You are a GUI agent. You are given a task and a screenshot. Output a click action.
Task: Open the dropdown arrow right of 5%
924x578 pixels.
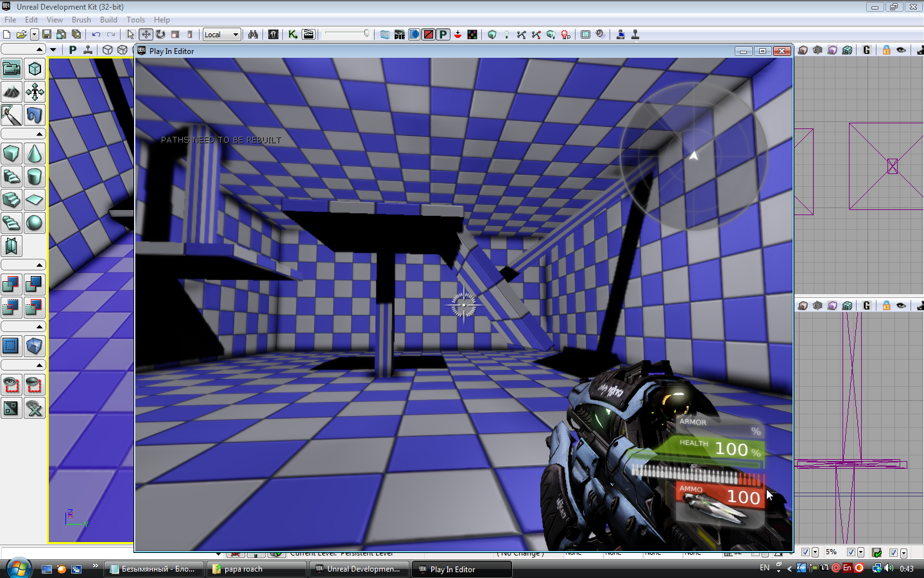[860, 552]
